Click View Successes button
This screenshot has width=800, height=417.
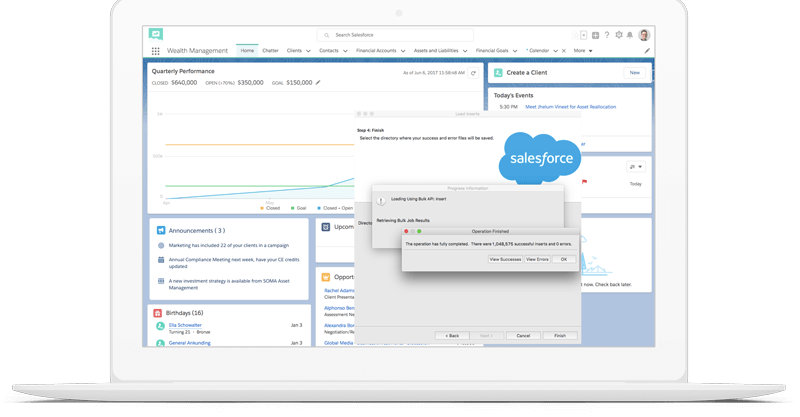505,259
